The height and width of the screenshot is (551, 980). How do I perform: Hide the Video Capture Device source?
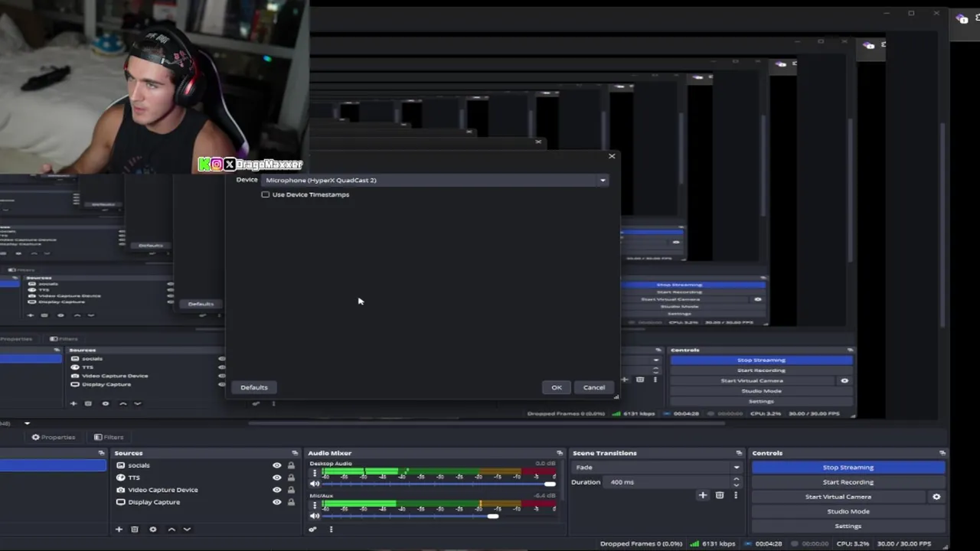pos(277,490)
